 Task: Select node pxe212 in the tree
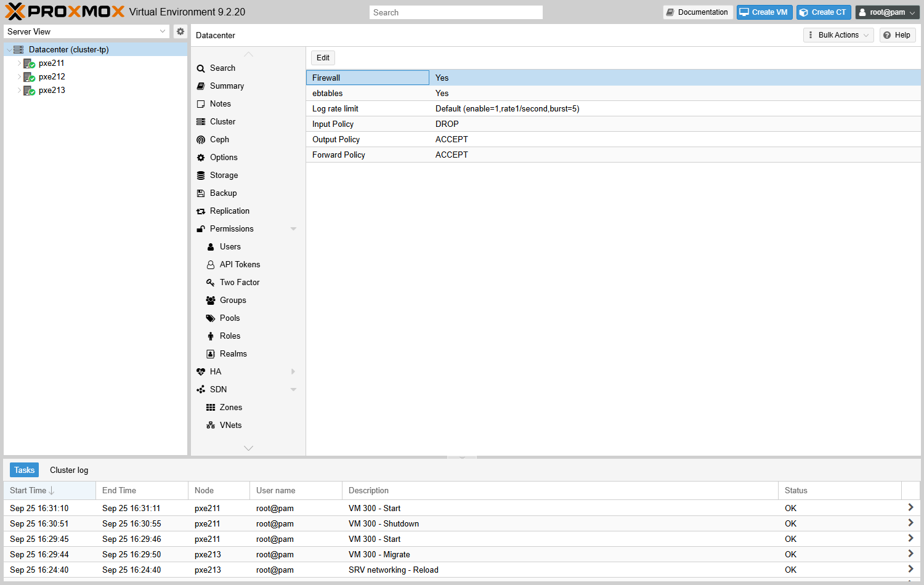point(52,77)
